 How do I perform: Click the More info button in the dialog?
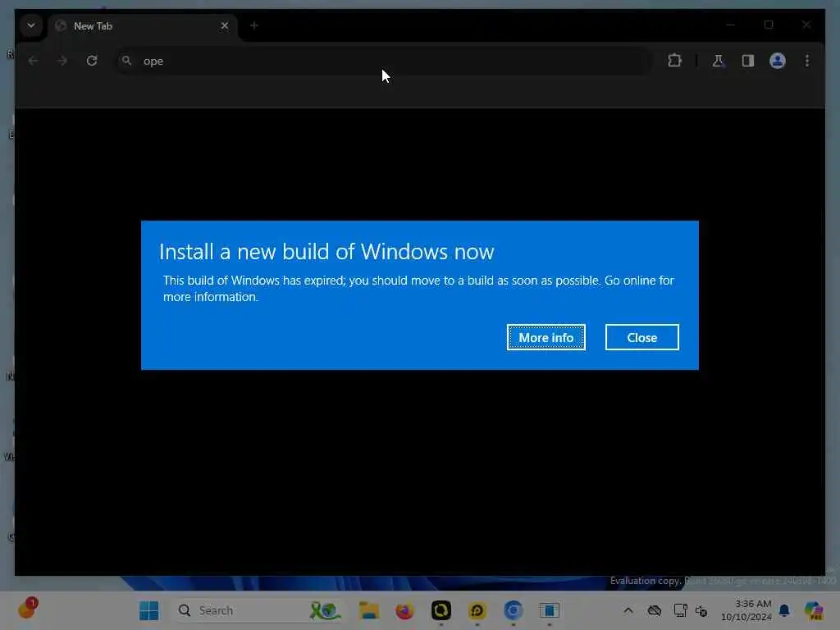(546, 337)
